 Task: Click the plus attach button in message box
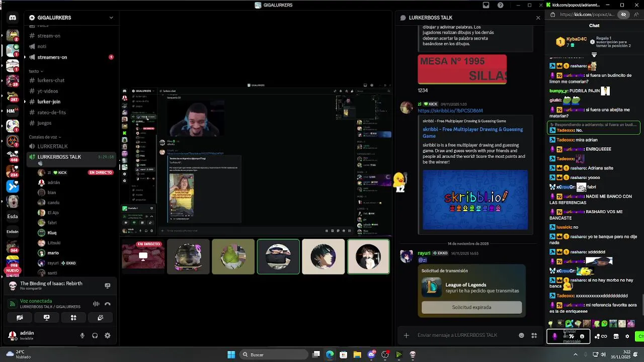point(407,335)
